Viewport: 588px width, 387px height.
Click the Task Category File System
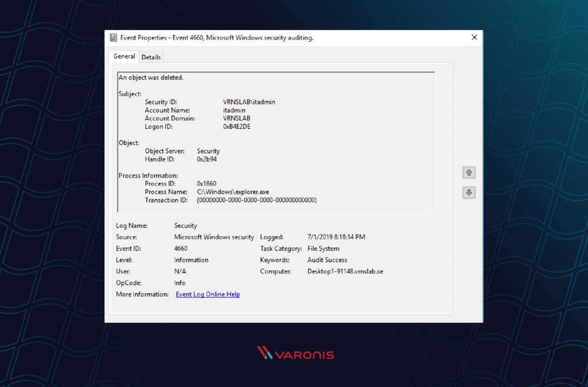tap(324, 248)
